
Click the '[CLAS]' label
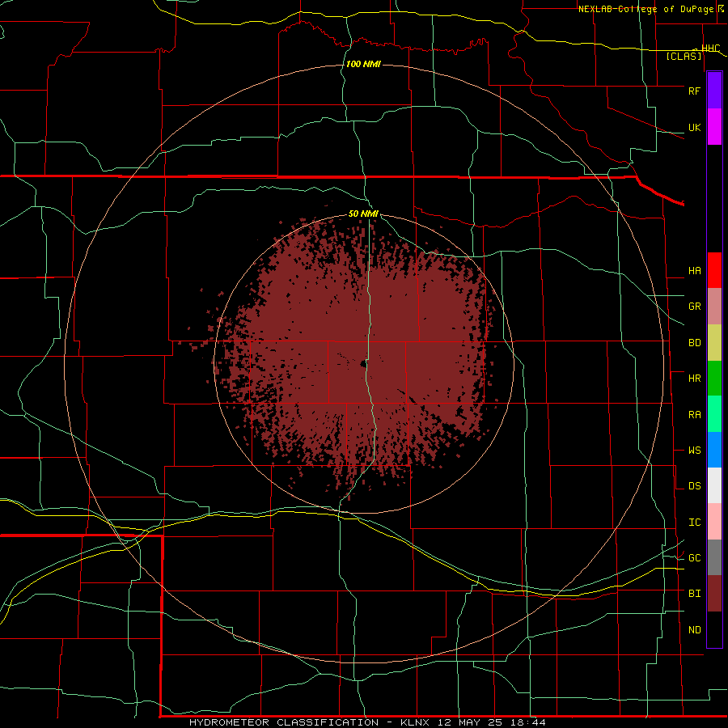(x=684, y=57)
